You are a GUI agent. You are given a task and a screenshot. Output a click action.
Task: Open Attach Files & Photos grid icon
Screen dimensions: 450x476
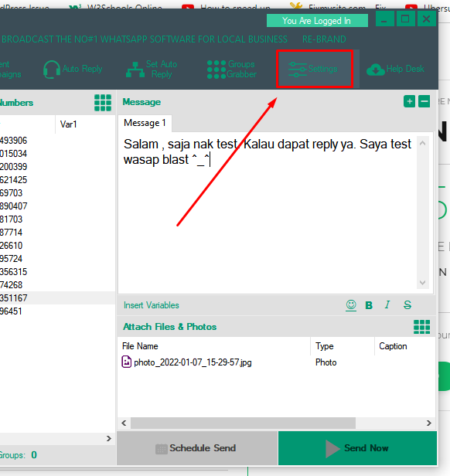point(421,327)
